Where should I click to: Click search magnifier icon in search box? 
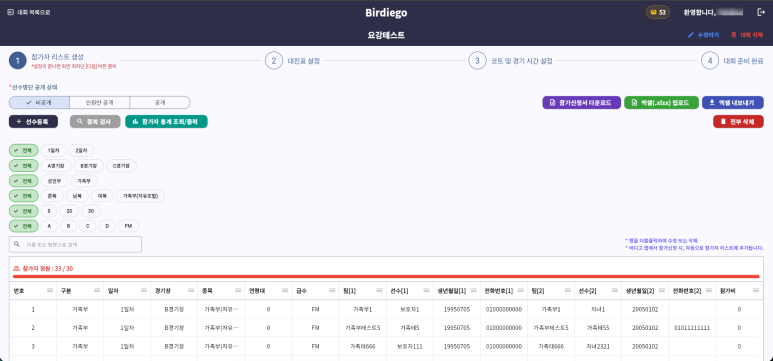click(x=17, y=244)
